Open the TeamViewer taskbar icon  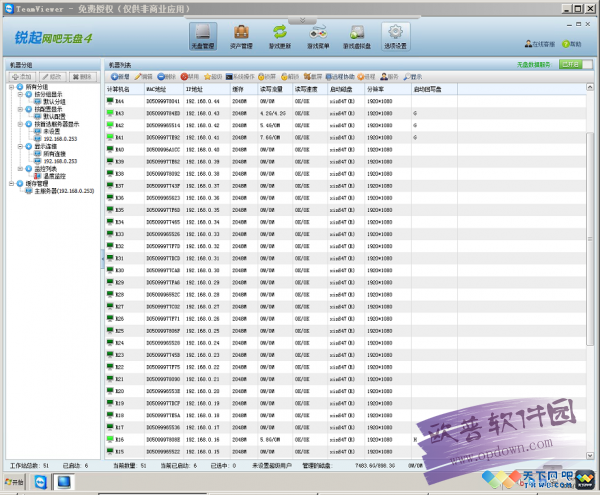click(x=40, y=482)
